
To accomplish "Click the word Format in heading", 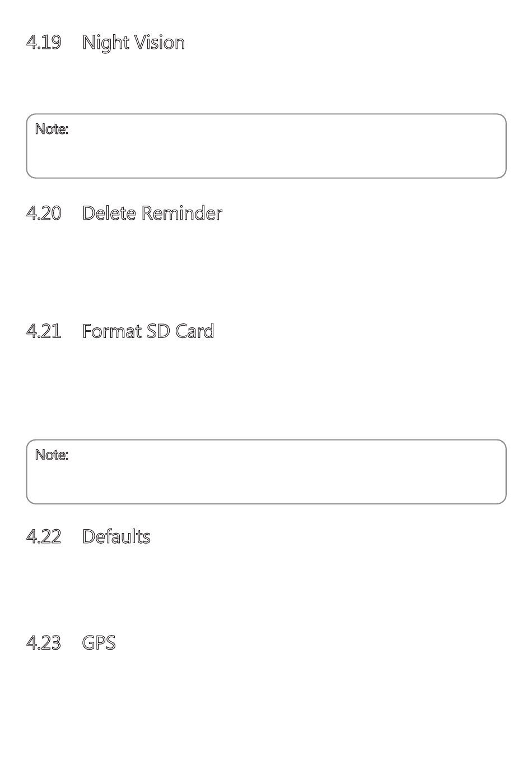I will [x=112, y=331].
